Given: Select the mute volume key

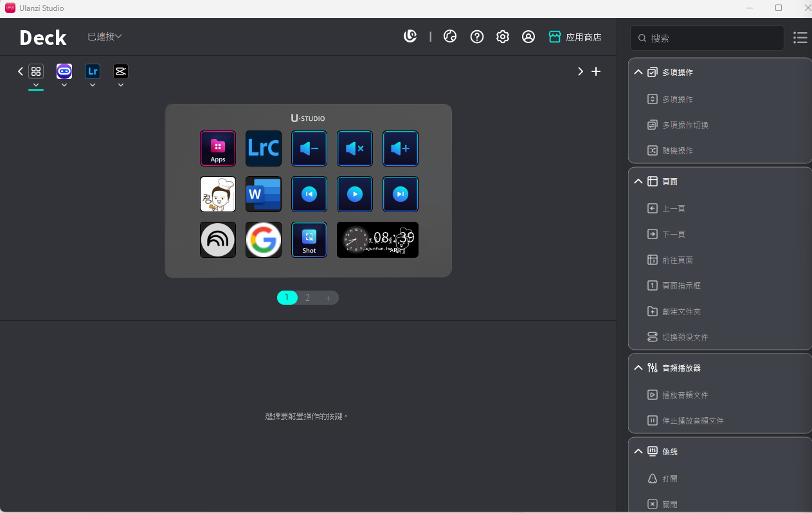Looking at the screenshot, I should (x=355, y=148).
